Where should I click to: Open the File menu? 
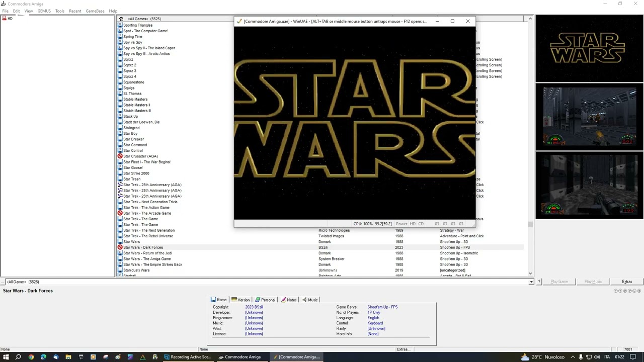pyautogui.click(x=5, y=11)
